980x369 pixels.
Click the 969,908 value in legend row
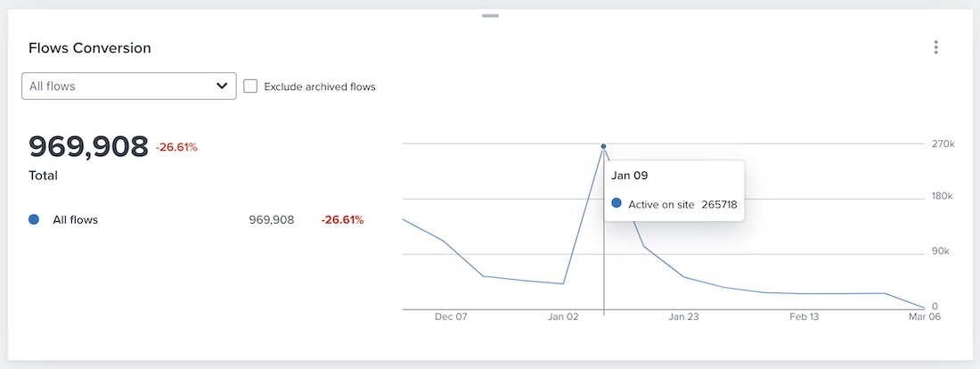pos(272,219)
